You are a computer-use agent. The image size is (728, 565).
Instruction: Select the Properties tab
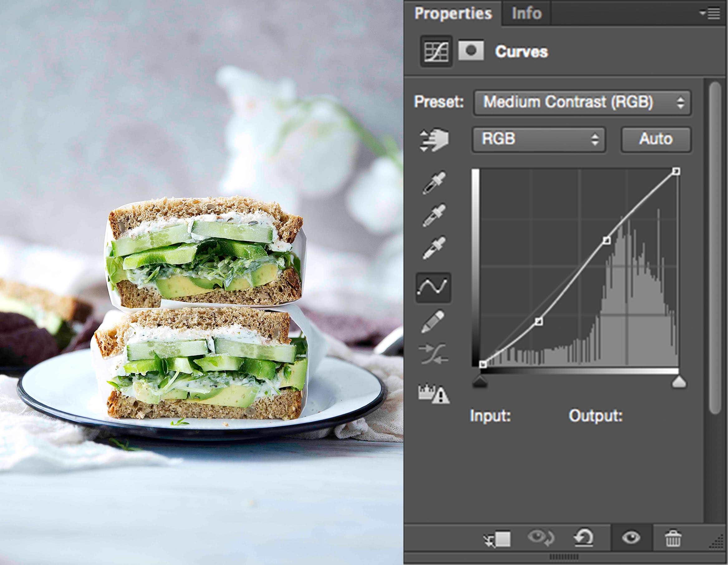pos(453,13)
